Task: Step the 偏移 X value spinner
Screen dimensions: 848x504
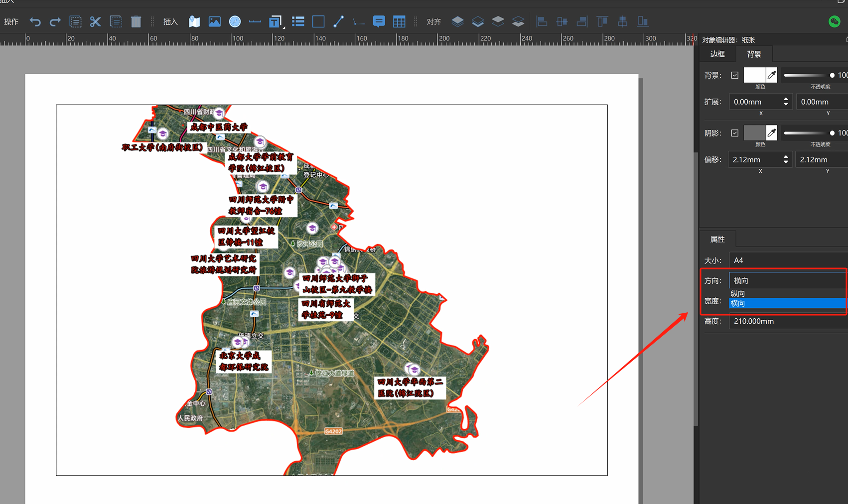Action: pyautogui.click(x=786, y=159)
